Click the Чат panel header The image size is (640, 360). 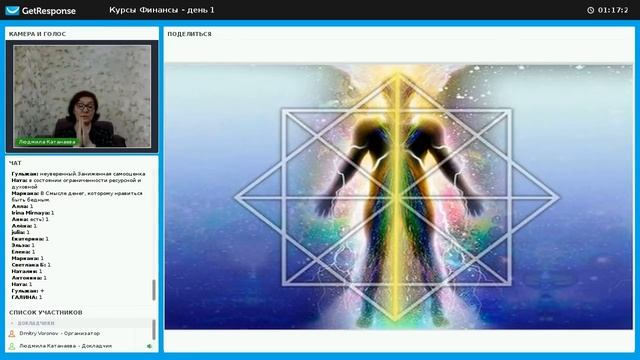15,163
